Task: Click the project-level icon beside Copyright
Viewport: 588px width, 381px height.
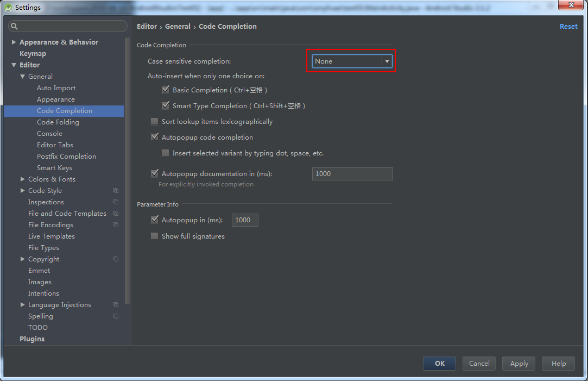Action: [116, 259]
